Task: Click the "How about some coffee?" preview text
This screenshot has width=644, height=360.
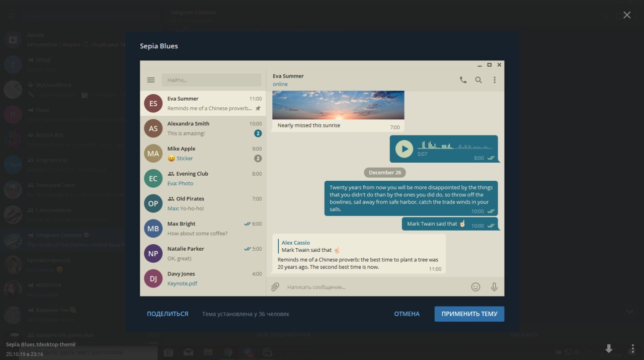Action: (x=197, y=233)
